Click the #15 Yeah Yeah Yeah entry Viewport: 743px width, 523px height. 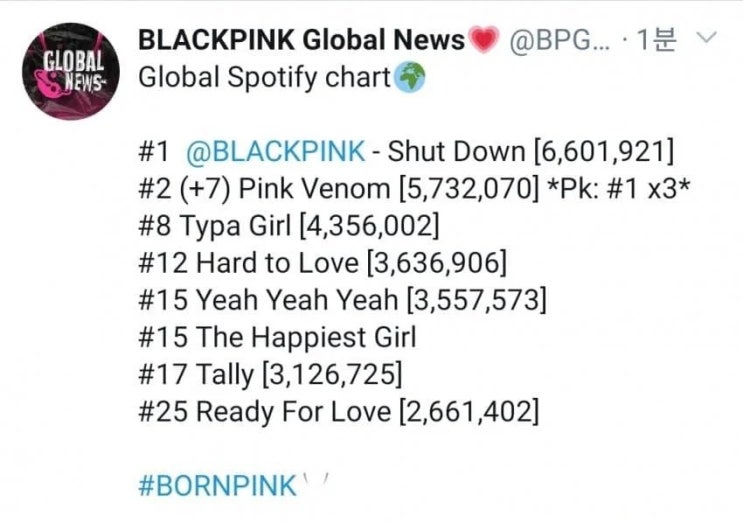tap(343, 300)
